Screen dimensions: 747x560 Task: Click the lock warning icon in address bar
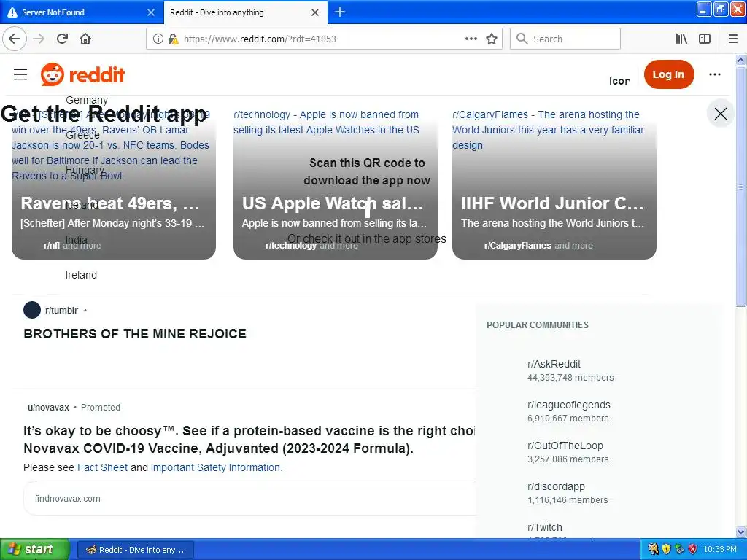click(174, 39)
